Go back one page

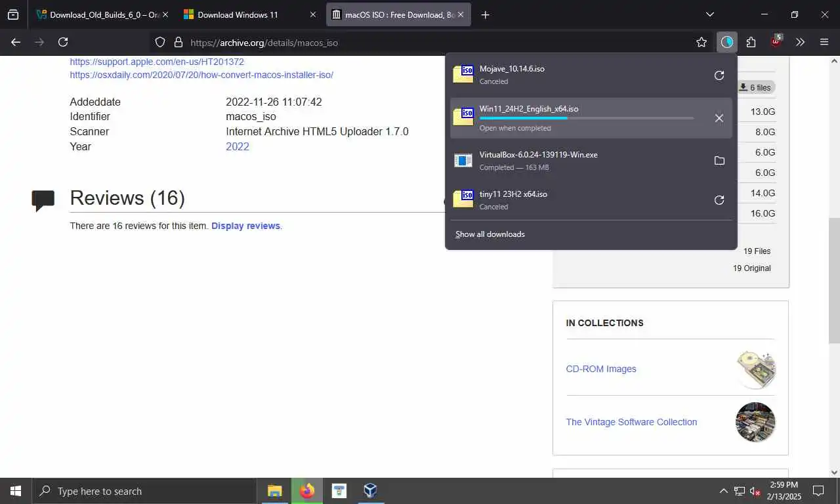tap(16, 42)
